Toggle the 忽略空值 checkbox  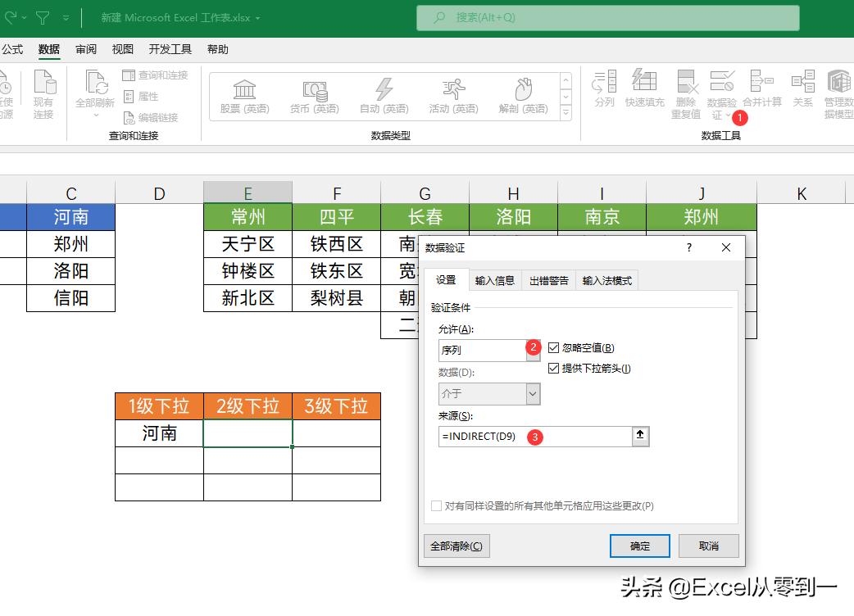tap(554, 347)
